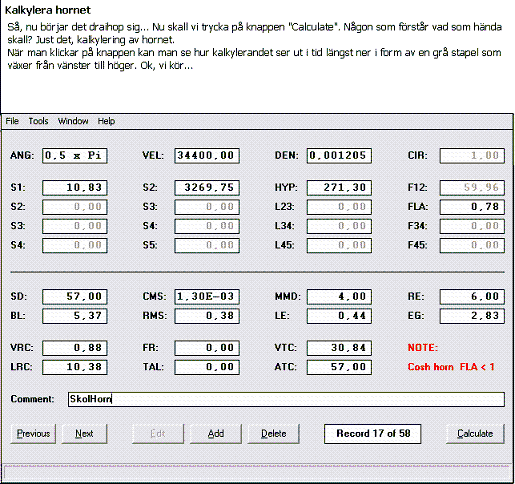Click the BL field showing 5,37
Image resolution: width=515 pixels, height=484 pixels.
point(75,316)
